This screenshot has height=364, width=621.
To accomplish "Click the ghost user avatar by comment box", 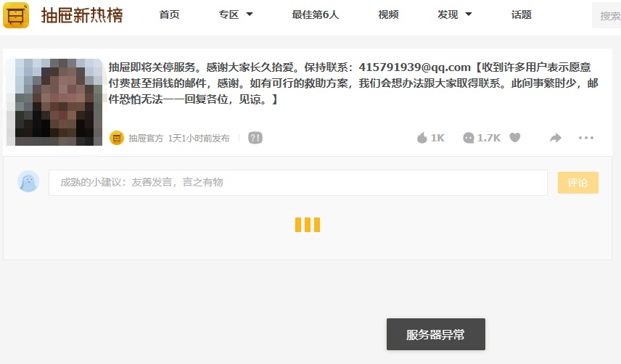I will click(28, 181).
